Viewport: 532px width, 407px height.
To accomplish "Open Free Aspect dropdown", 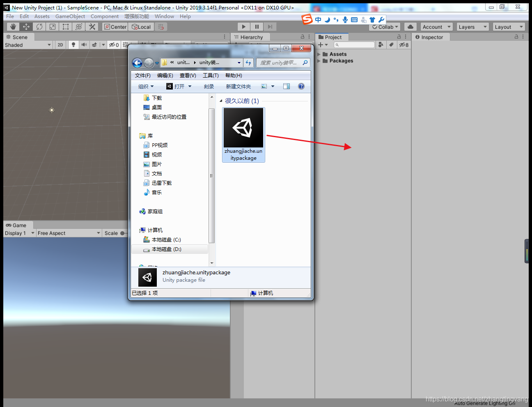I will coord(69,233).
